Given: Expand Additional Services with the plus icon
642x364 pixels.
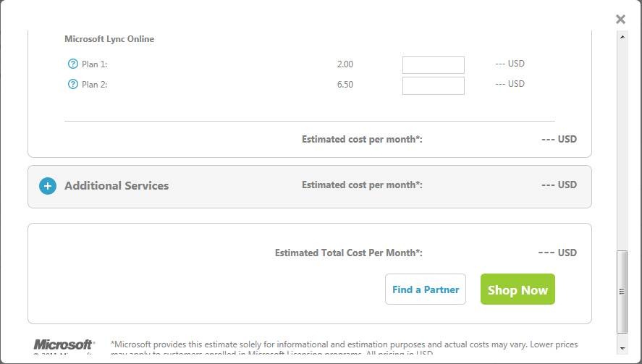Looking at the screenshot, I should tap(48, 186).
